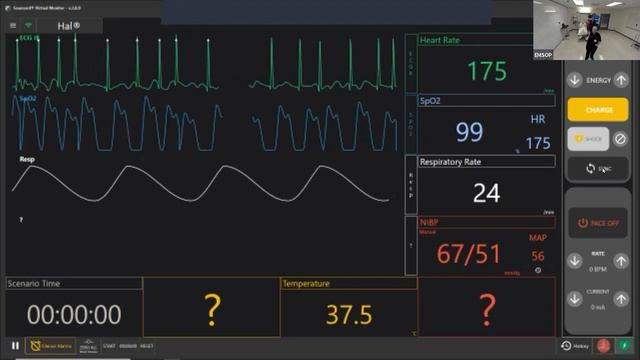Click the ECG II waveform label

tap(29, 38)
